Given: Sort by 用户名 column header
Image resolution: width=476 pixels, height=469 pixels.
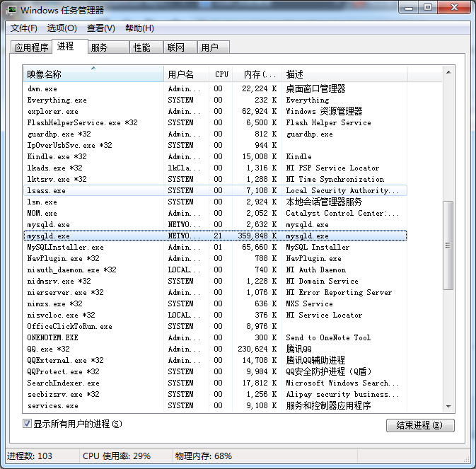Looking at the screenshot, I should 187,74.
